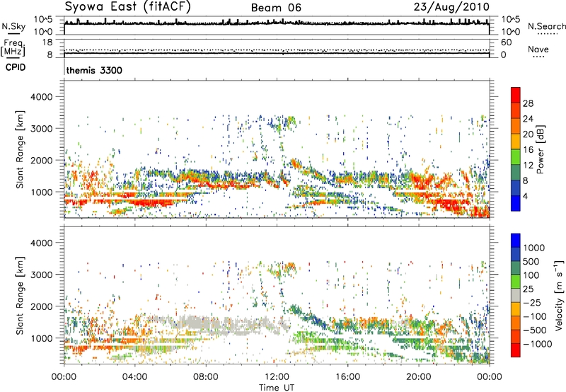Click the '2000' tick in the velocity panel
The height and width of the screenshot is (392, 566).
coord(41,306)
